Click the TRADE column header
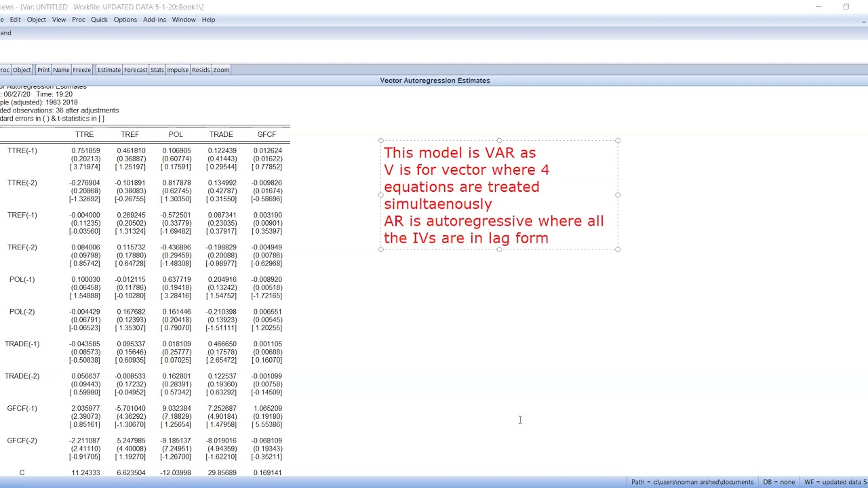Screen dimensions: 868x488 pos(221,134)
